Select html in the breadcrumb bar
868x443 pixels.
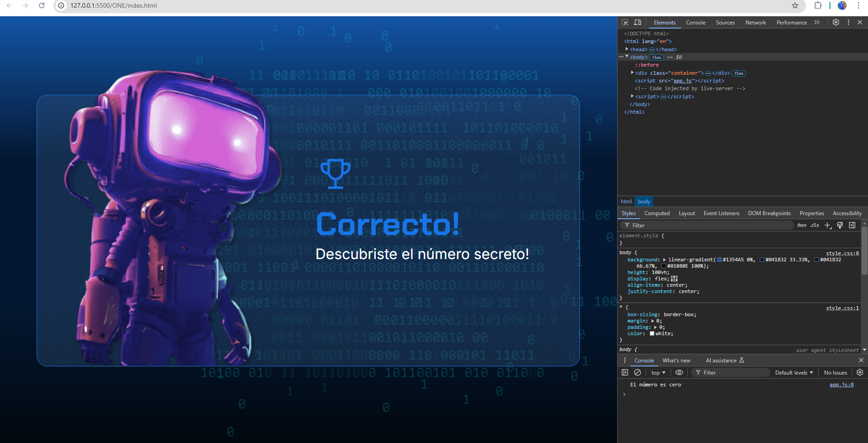(x=626, y=202)
